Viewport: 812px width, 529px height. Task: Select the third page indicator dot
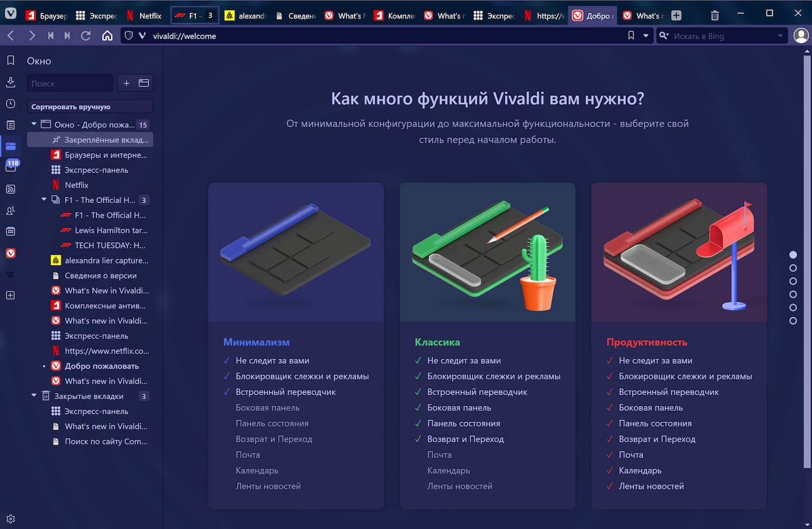point(793,281)
